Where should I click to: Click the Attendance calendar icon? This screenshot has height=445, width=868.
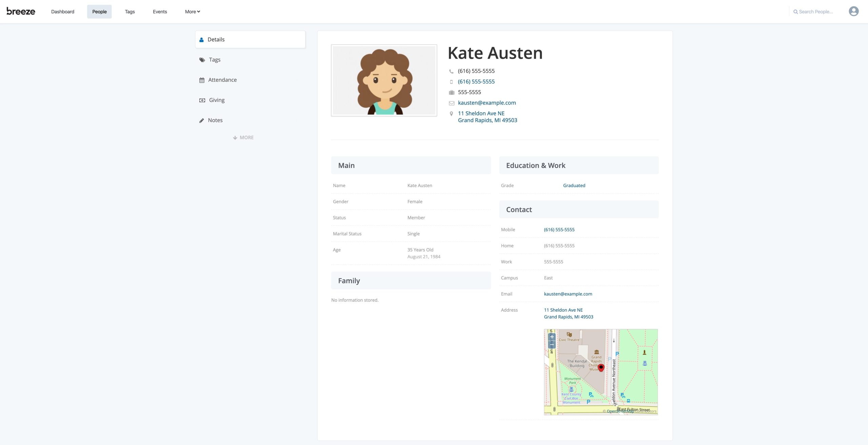(202, 80)
